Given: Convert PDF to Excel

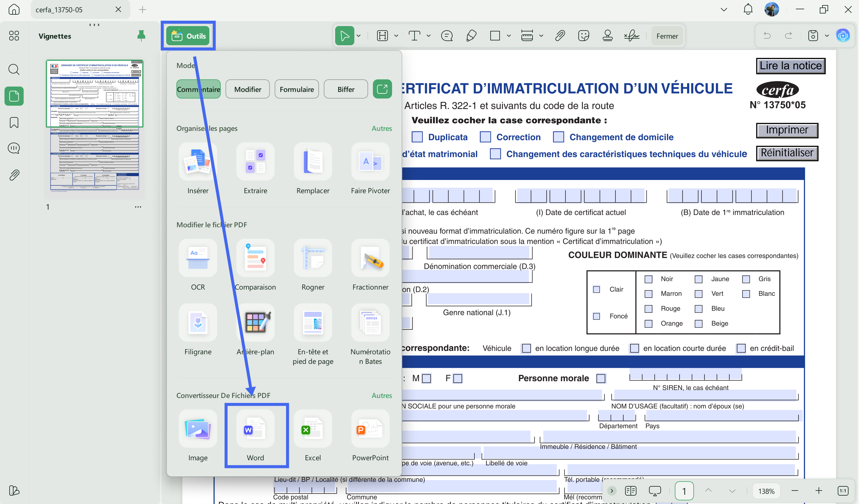Looking at the screenshot, I should coord(313,429).
